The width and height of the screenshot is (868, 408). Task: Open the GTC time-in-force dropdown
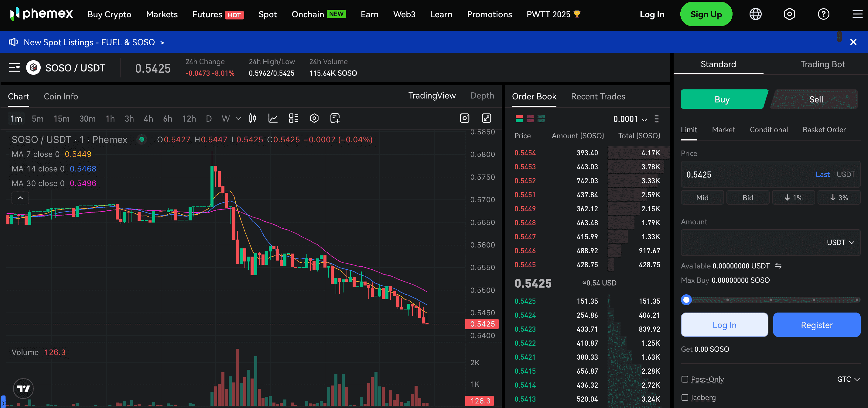tap(848, 379)
